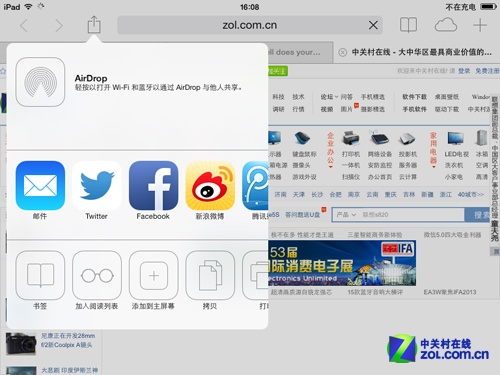Open the 投影机 link

[x=408, y=154]
